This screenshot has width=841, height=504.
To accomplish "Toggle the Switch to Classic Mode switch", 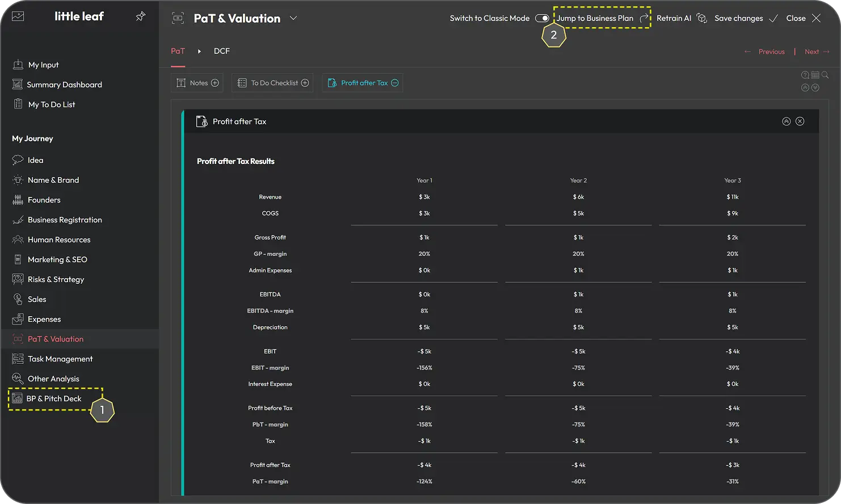I will pos(541,18).
